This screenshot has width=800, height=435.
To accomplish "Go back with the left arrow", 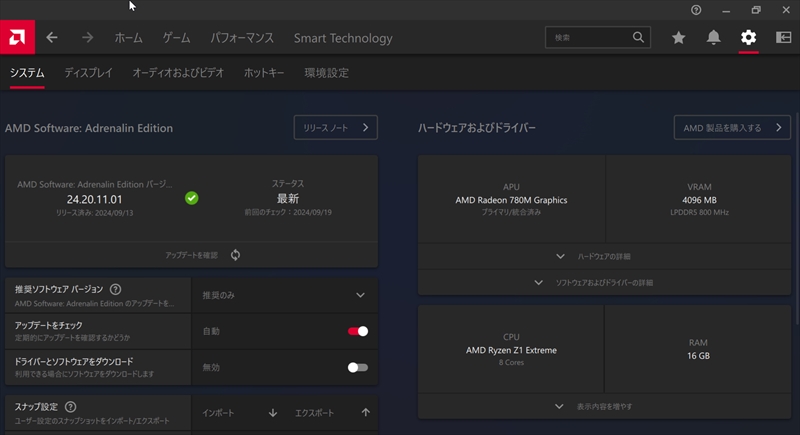I will [x=52, y=37].
